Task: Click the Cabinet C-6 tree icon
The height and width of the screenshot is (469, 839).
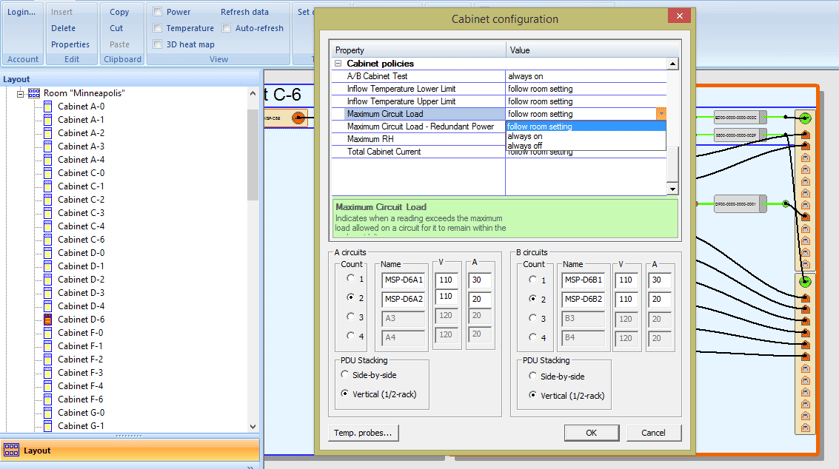Action: (x=48, y=240)
